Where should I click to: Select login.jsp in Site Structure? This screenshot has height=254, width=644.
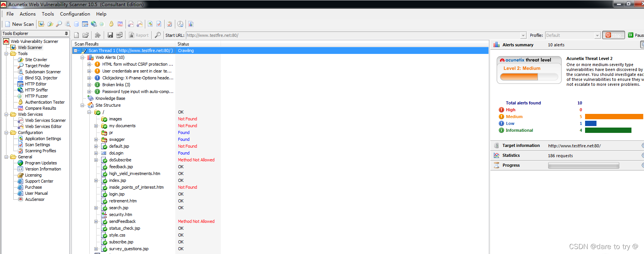coord(117,194)
